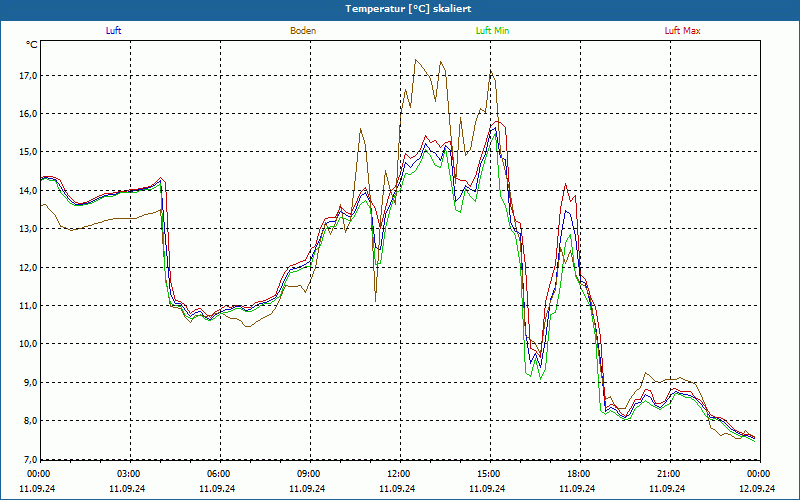
Task: Click the '°C' axis unit label
Action: point(32,45)
